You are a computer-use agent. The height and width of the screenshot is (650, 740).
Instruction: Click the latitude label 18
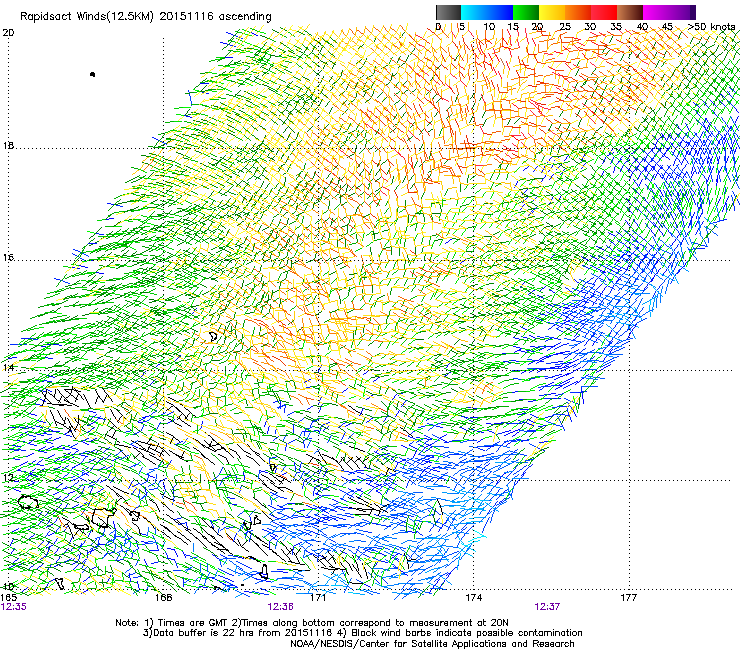(x=8, y=146)
